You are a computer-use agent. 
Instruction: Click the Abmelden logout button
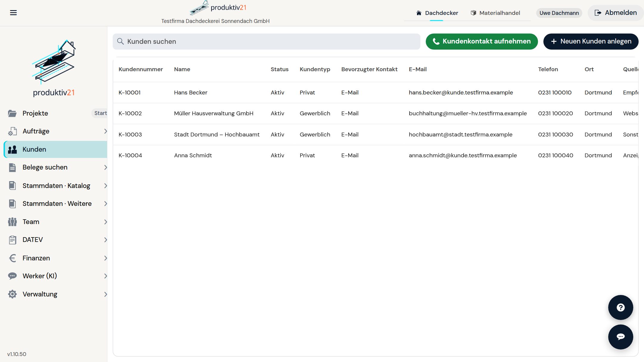click(x=615, y=13)
